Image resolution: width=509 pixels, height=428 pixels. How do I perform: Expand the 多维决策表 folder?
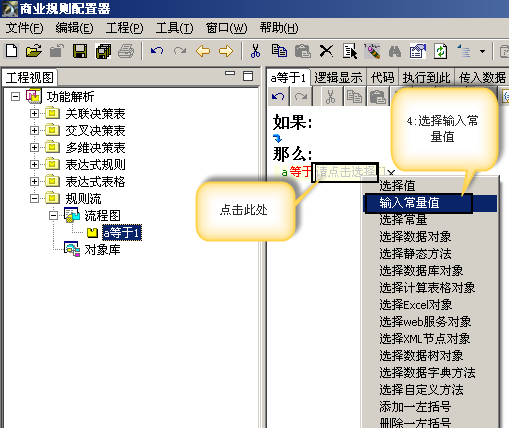click(x=34, y=147)
